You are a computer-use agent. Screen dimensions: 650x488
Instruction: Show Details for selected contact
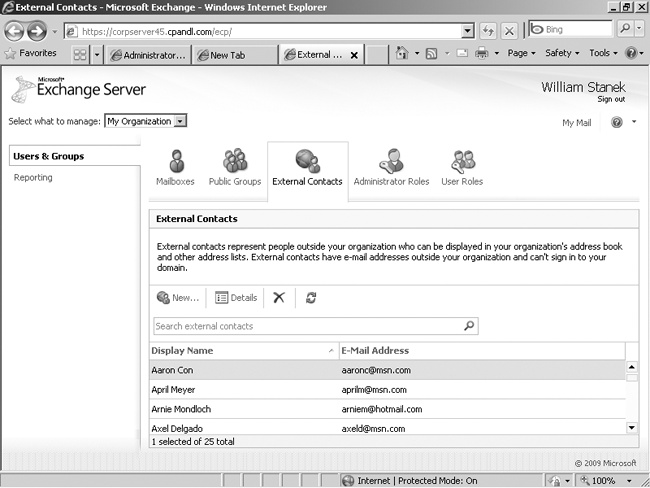[236, 298]
